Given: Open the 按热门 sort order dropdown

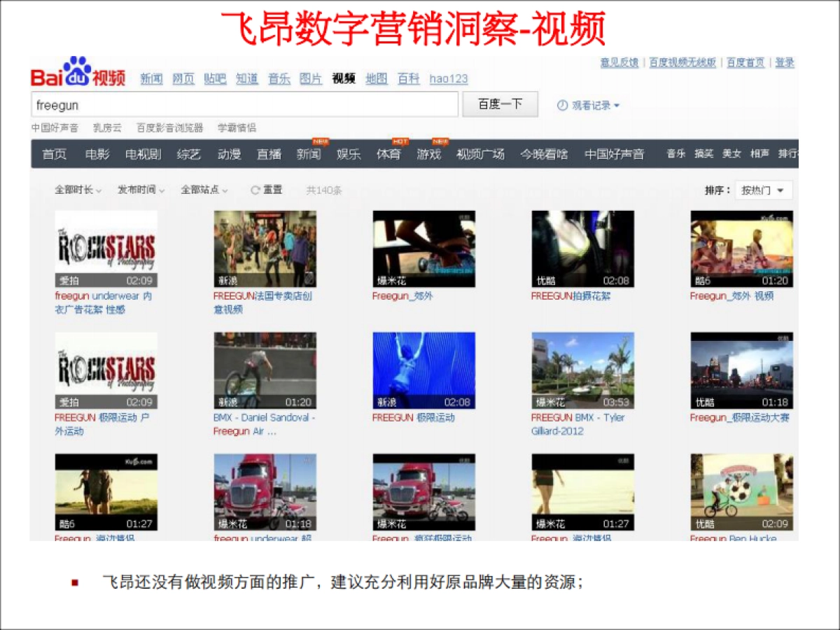Looking at the screenshot, I should (762, 190).
